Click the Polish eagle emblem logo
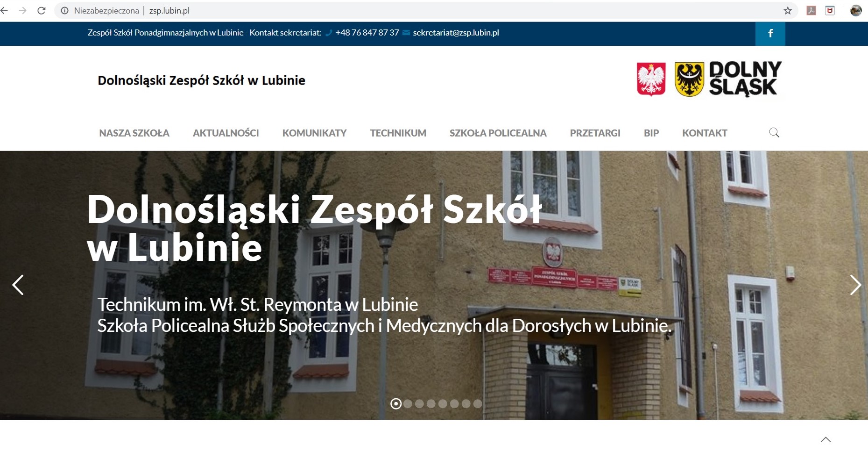The width and height of the screenshot is (868, 452). [650, 79]
